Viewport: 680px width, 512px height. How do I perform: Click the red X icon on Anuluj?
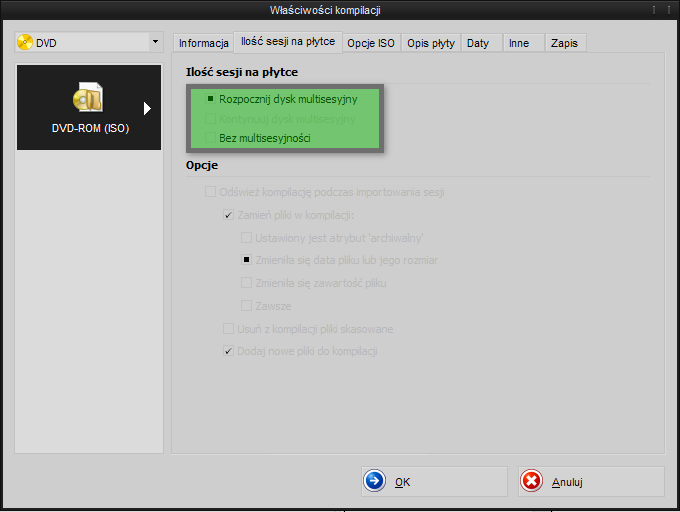[x=531, y=481]
